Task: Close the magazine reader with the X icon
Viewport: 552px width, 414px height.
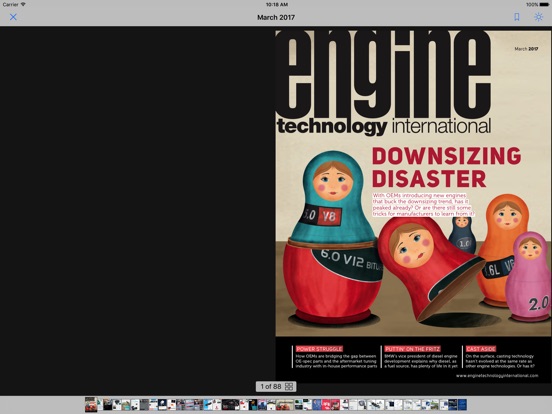Action: (x=13, y=17)
